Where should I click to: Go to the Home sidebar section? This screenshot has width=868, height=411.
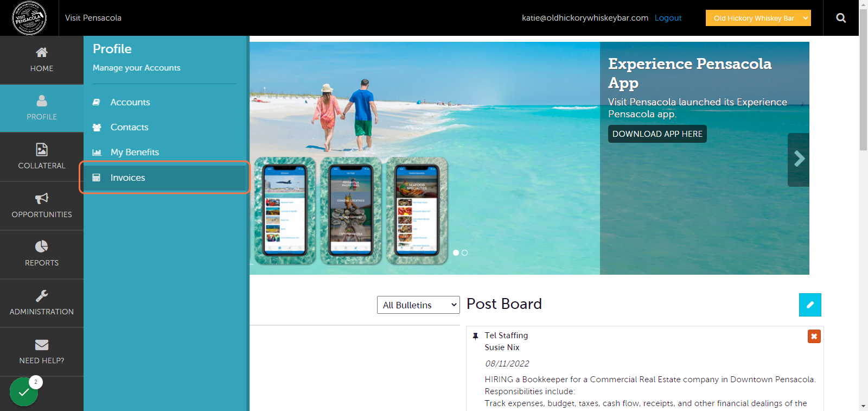[x=42, y=60]
